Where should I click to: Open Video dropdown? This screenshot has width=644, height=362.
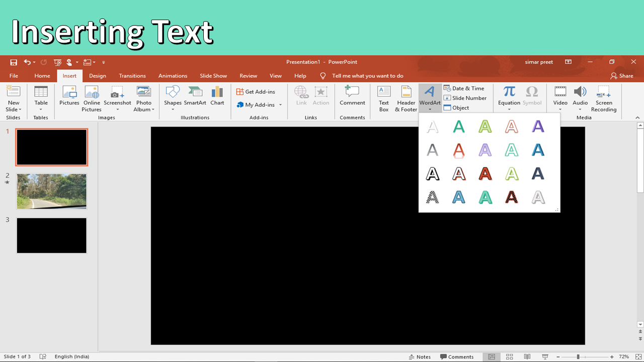coord(560,109)
